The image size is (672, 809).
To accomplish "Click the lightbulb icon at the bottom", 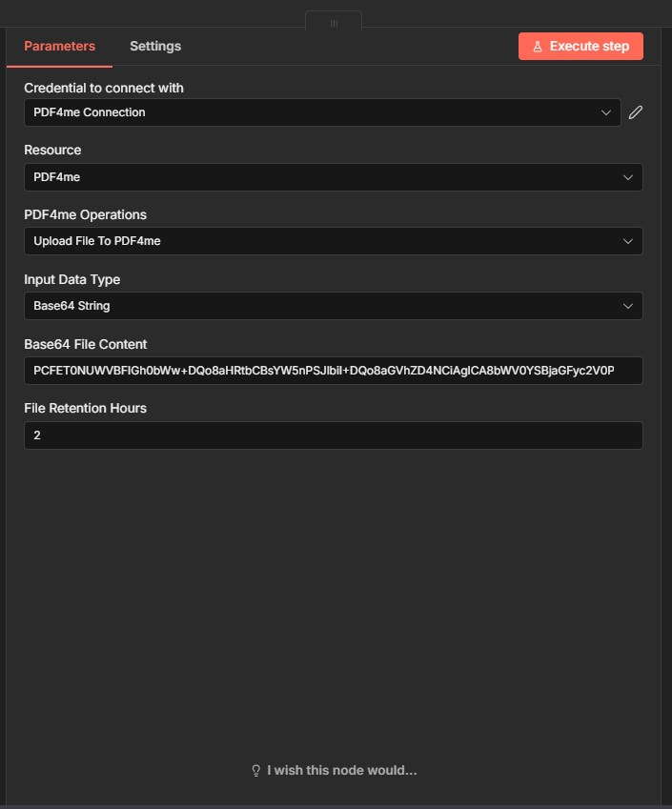I will (255, 770).
